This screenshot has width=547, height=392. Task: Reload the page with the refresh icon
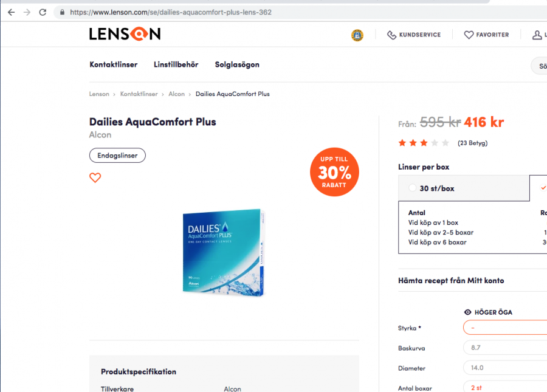click(43, 12)
